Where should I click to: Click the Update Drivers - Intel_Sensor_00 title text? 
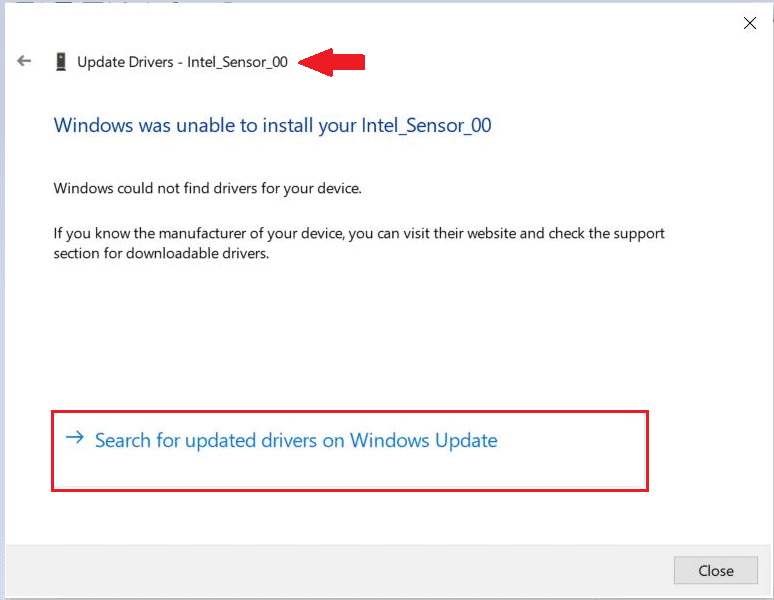182,62
